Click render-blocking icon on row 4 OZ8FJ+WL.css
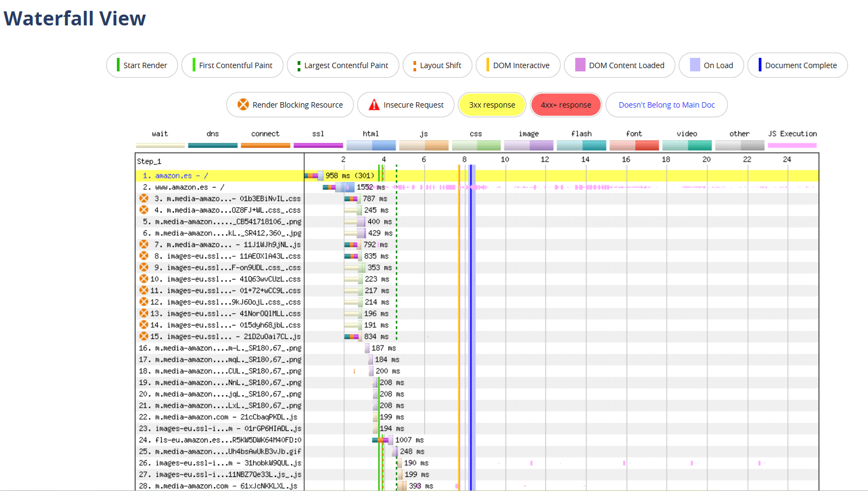Viewport: 868px width, 491px height. 144,210
